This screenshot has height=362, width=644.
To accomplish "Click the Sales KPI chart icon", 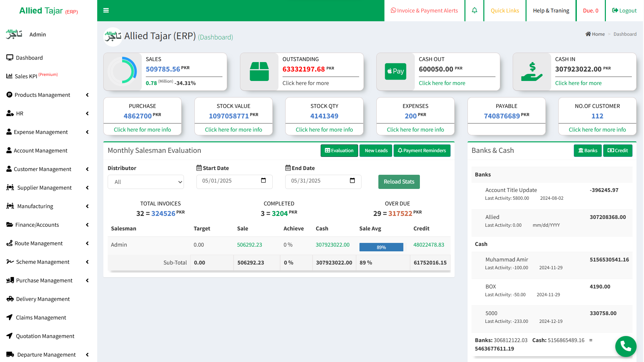I will click(9, 76).
